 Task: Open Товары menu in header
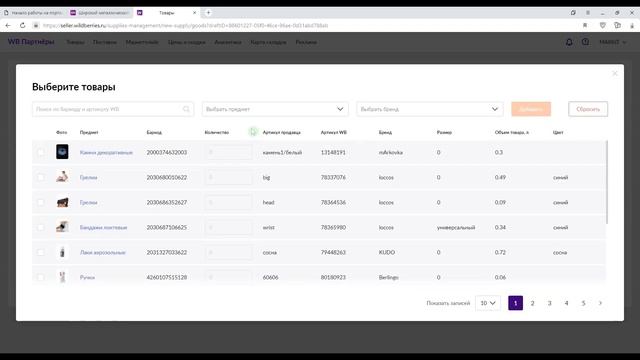[75, 42]
